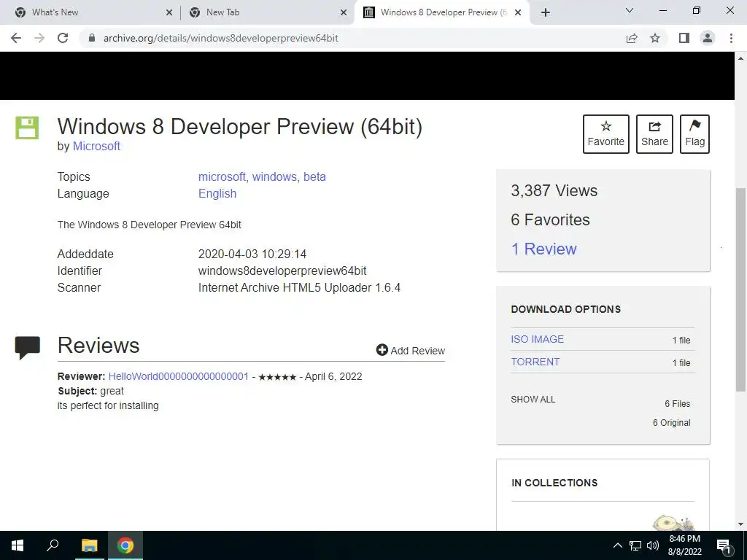Click the Chrome taskbar icon
This screenshot has width=747, height=560.
click(125, 545)
